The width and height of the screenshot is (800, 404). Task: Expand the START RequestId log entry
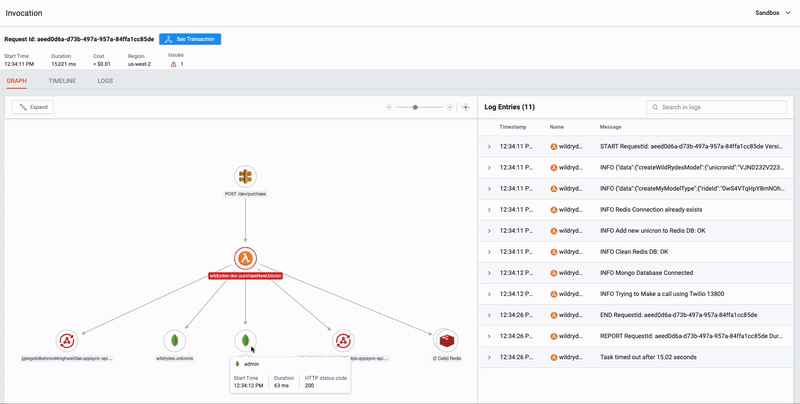pyautogui.click(x=489, y=146)
